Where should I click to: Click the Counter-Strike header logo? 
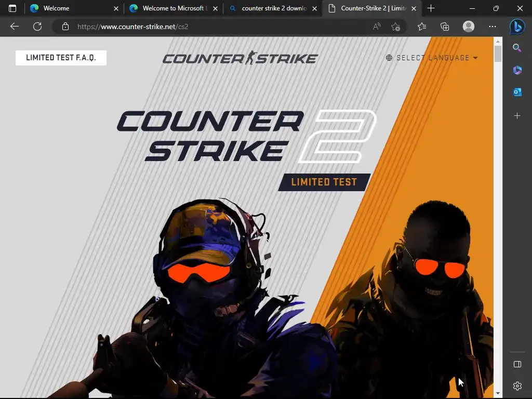[240, 58]
